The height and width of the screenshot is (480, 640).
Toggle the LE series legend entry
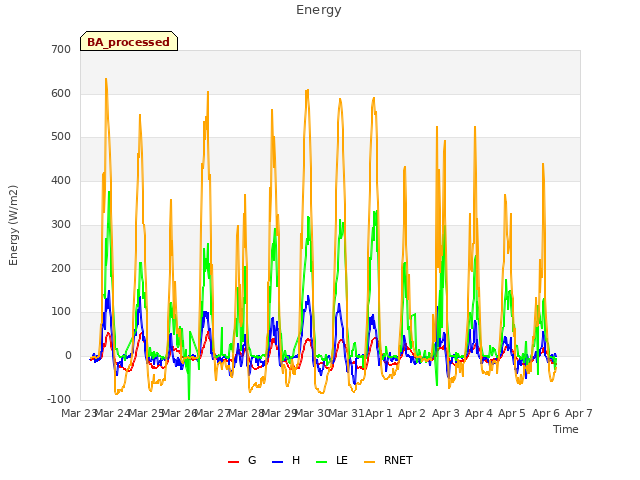pyautogui.click(x=332, y=460)
